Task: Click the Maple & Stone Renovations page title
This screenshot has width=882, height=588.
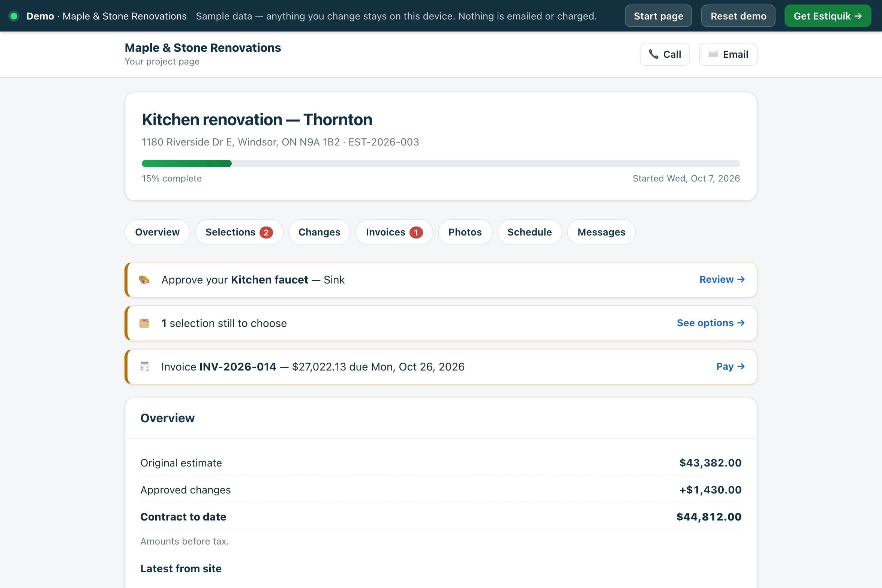Action: (x=203, y=48)
